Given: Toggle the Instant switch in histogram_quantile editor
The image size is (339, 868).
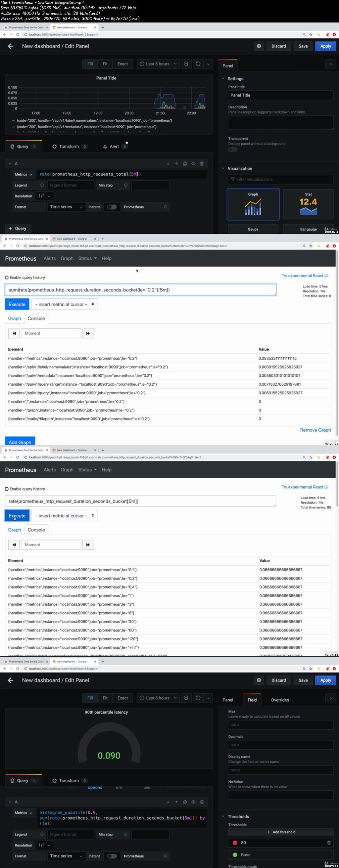Looking at the screenshot, I should pos(112,856).
